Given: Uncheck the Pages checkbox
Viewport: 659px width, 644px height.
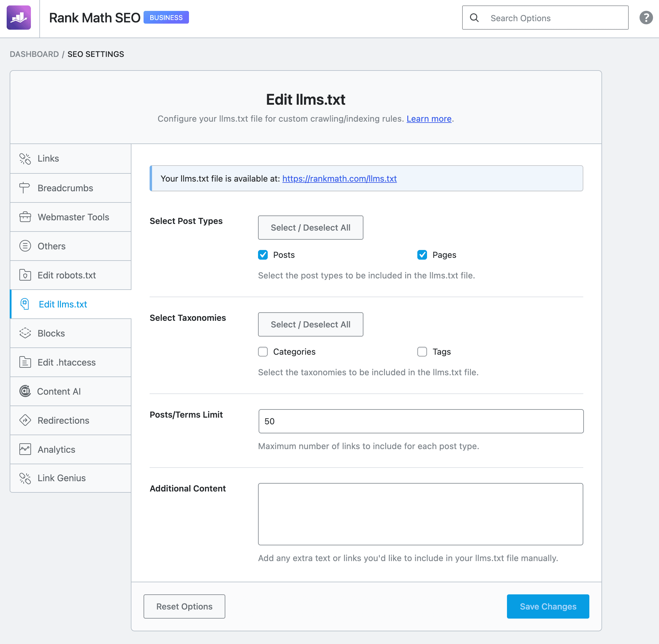Looking at the screenshot, I should coord(422,255).
